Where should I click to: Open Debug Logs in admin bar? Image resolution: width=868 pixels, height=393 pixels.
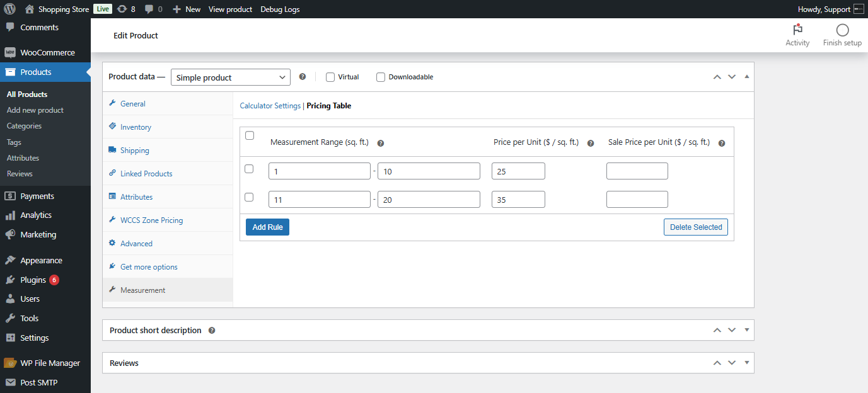280,9
